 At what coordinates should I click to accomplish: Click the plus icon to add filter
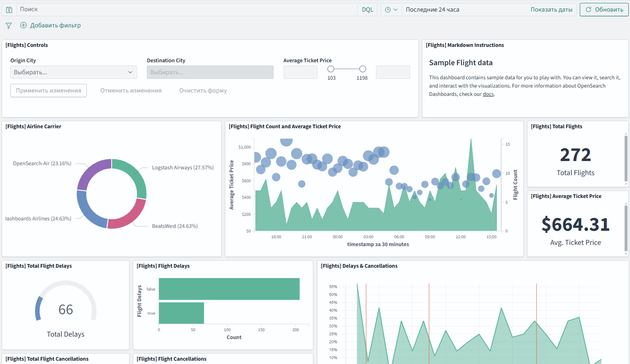click(23, 25)
